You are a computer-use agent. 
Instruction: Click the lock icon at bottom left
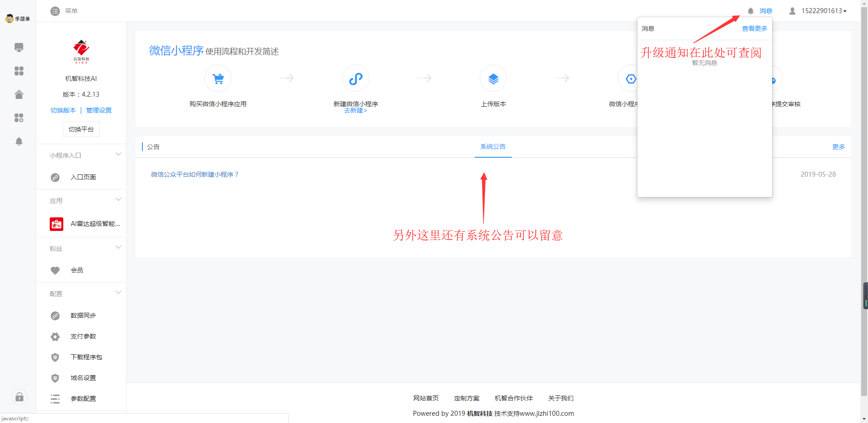point(19,397)
